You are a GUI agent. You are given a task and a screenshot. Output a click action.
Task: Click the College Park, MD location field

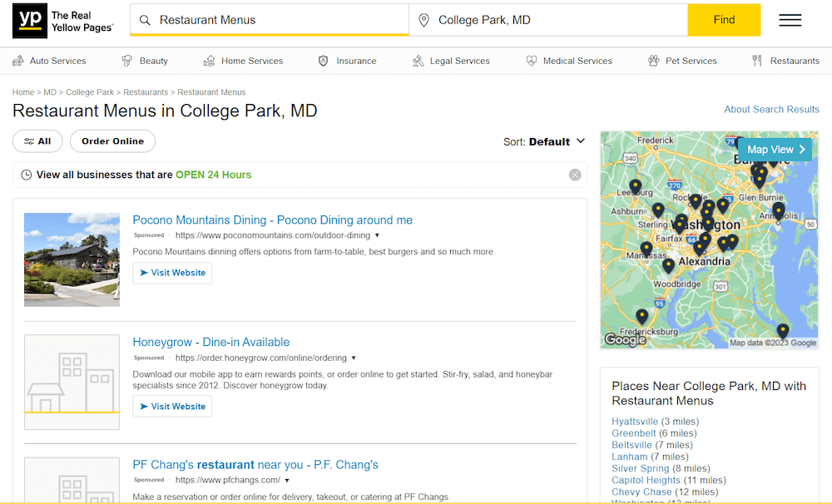(548, 20)
